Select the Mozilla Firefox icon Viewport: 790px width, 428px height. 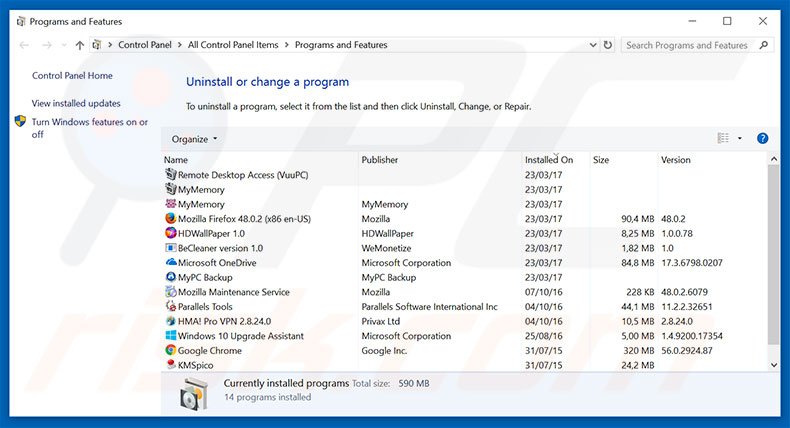pos(171,218)
